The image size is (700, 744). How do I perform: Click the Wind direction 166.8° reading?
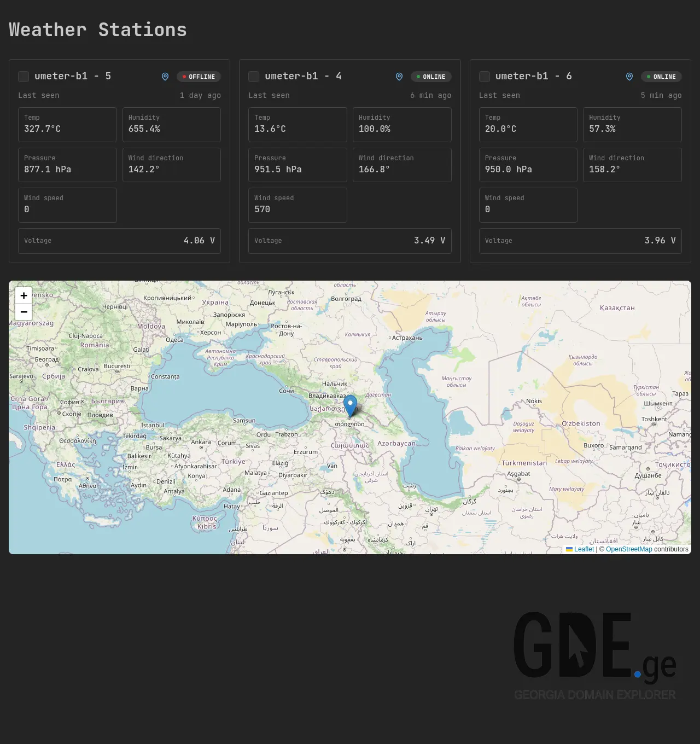click(x=402, y=165)
